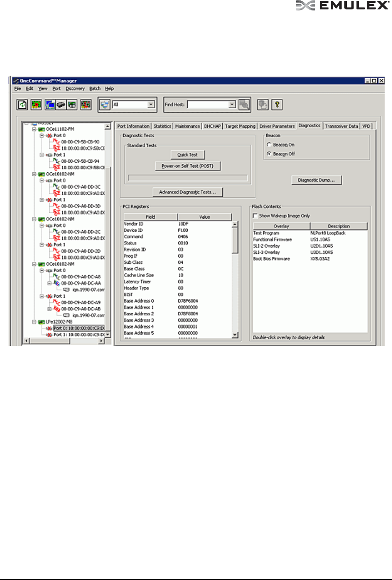The width and height of the screenshot is (392, 580).
Task: Click the Overlay column header
Action: (x=281, y=226)
